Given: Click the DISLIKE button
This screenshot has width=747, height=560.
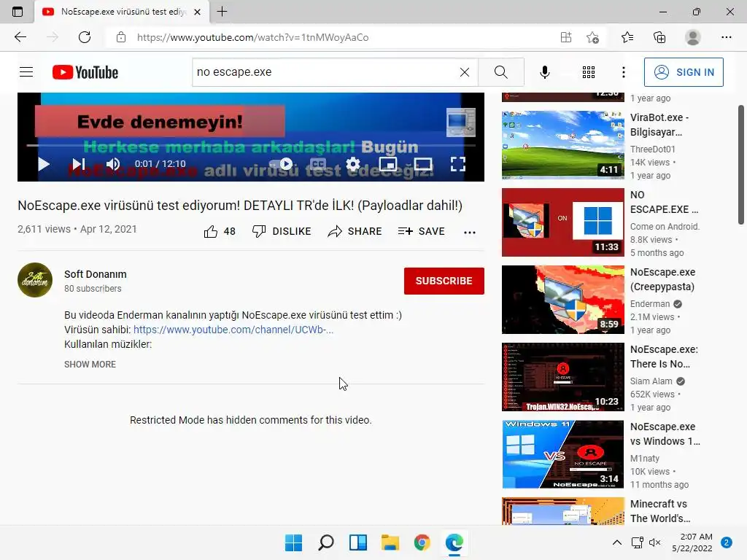Looking at the screenshot, I should click(282, 231).
